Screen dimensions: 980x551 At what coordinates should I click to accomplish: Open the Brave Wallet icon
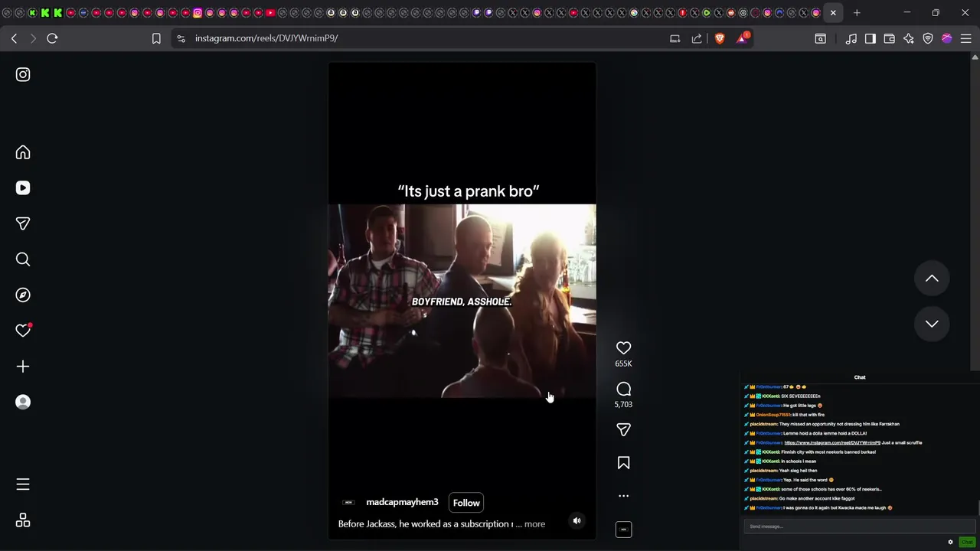[x=890, y=38]
